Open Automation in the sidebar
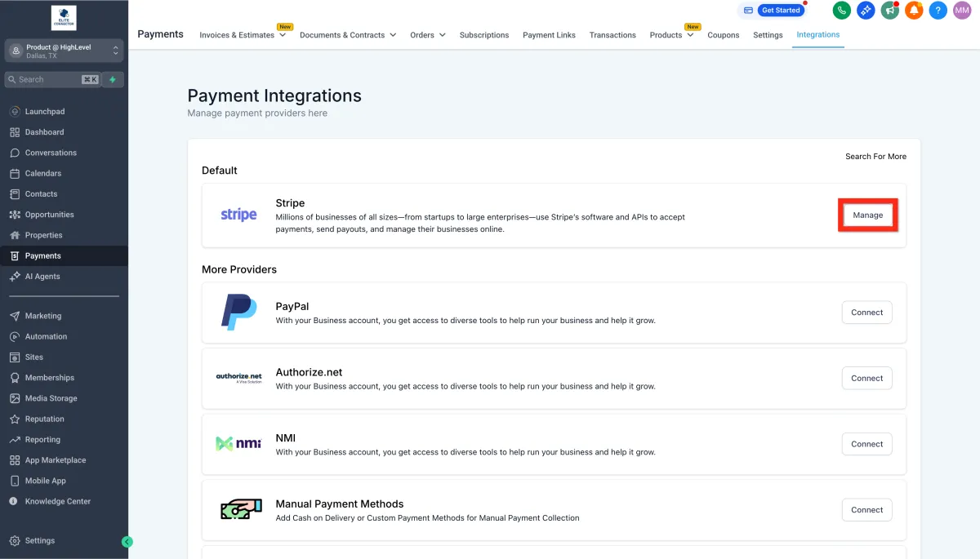This screenshot has height=559, width=980. point(46,336)
